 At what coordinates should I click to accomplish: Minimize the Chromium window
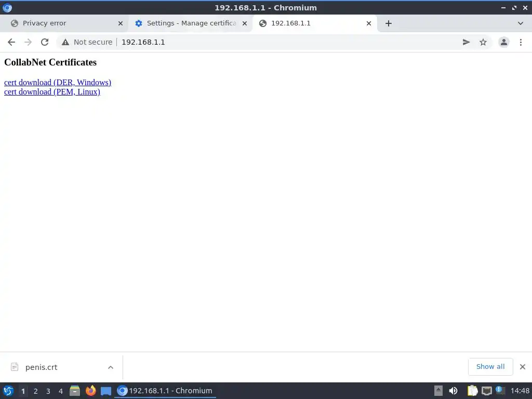click(503, 7)
